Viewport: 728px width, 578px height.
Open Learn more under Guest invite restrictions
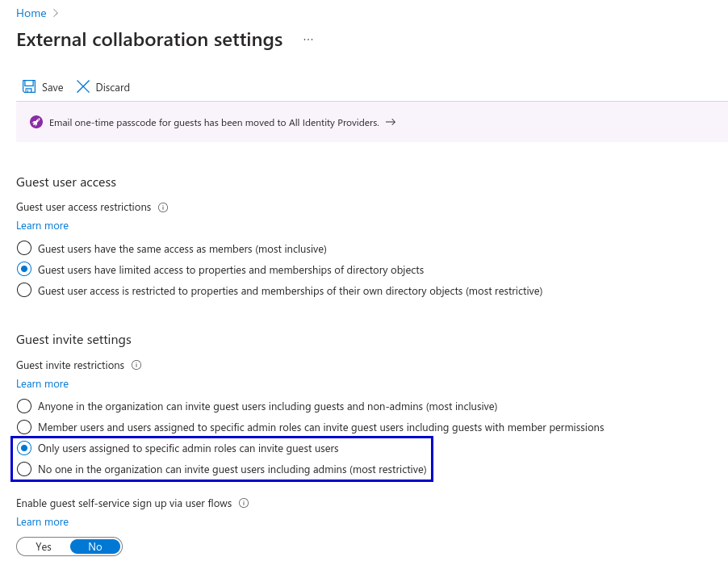click(42, 384)
